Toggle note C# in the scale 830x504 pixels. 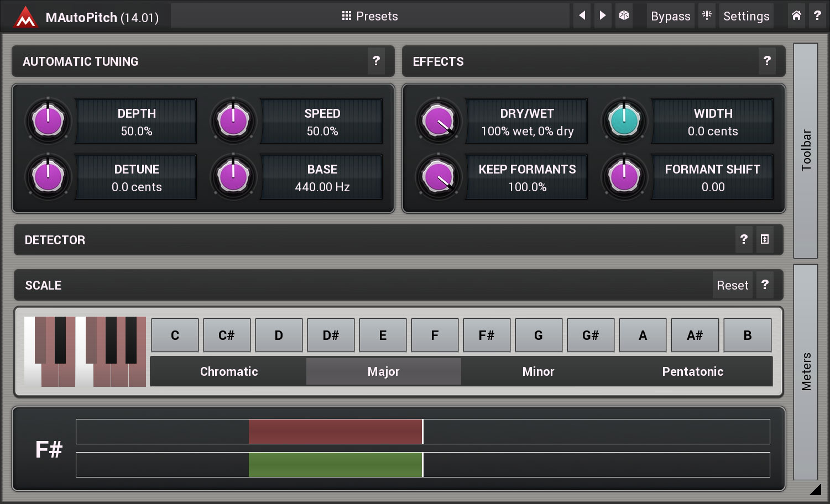coord(227,335)
